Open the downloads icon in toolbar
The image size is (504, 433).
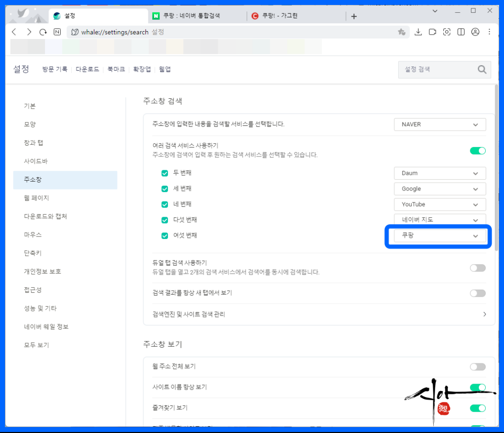coord(418,32)
